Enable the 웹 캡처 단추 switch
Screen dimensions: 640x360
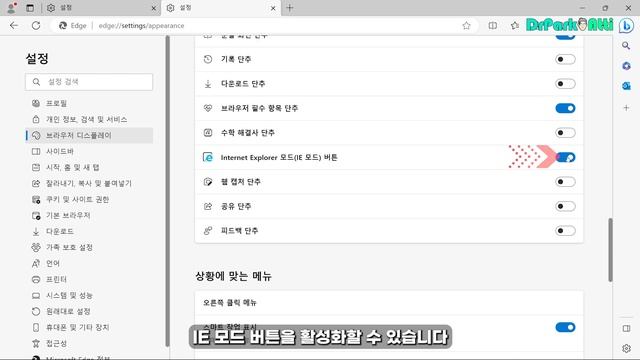[x=565, y=182]
